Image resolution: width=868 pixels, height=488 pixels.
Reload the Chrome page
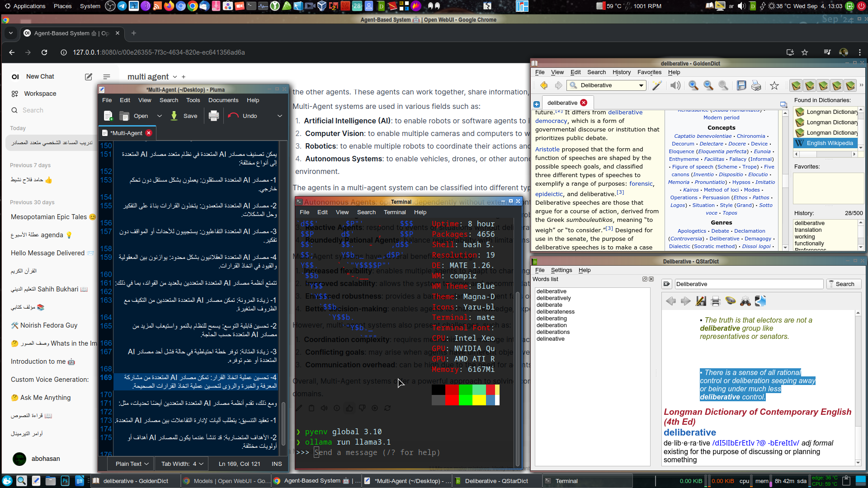coord(44,52)
